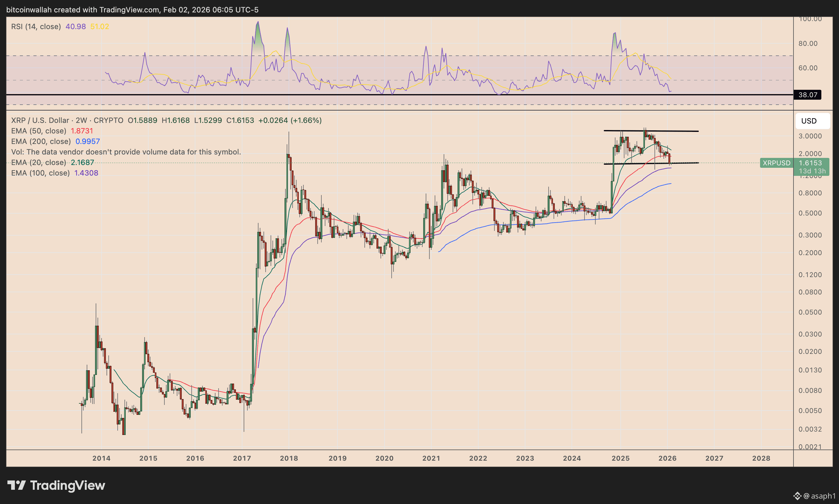Image resolution: width=839 pixels, height=504 pixels.
Task: Click the EMA 100 value 1.4308
Action: (86, 173)
